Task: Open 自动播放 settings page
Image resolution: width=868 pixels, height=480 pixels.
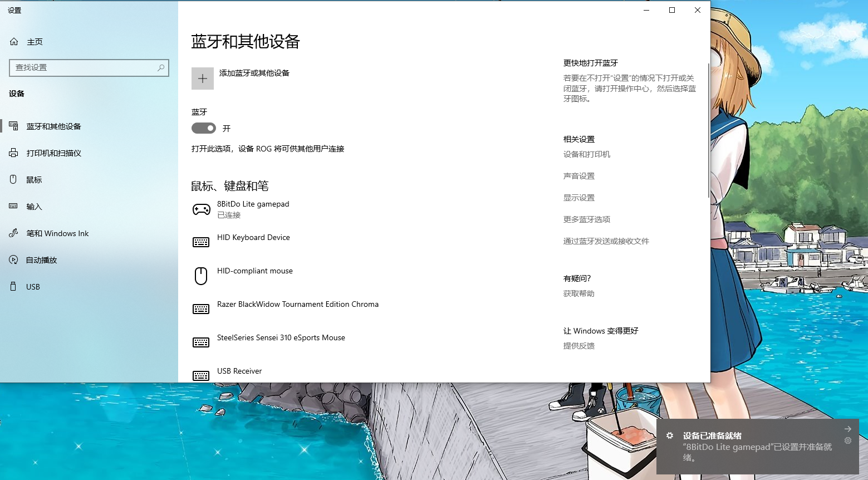Action: [41, 260]
